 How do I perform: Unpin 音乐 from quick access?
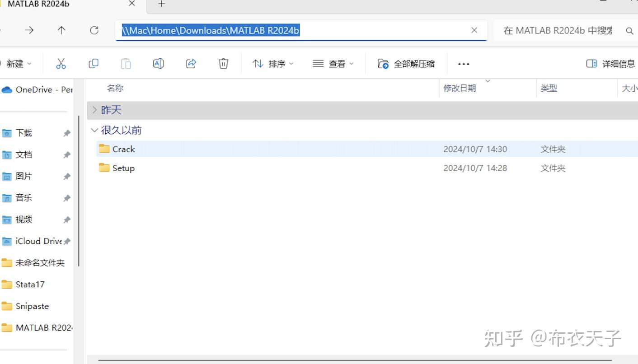(67, 197)
